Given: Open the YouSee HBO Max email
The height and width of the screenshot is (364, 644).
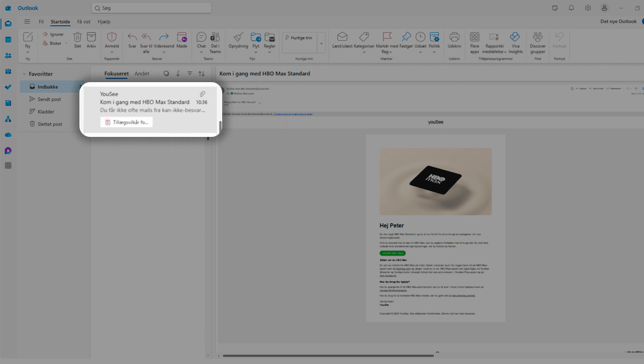Looking at the screenshot, I should point(151,110).
